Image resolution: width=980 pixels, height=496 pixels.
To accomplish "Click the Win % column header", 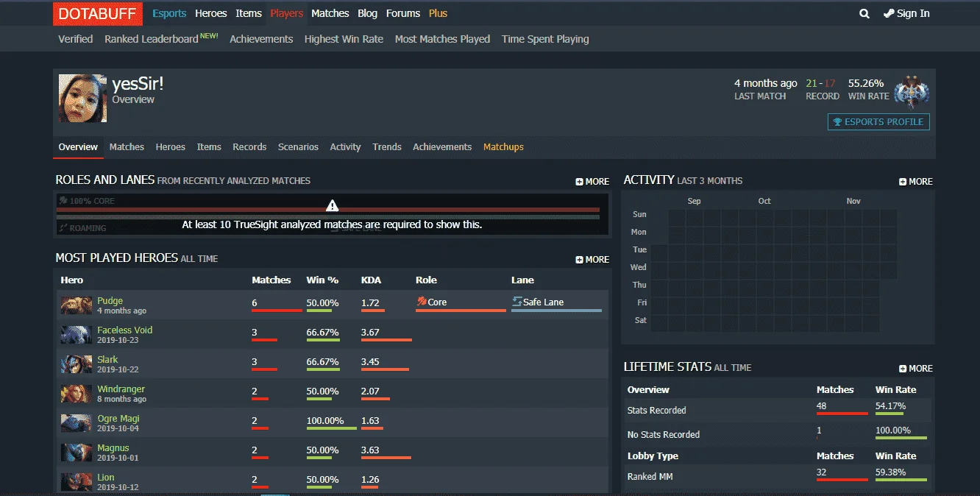I will (x=322, y=280).
